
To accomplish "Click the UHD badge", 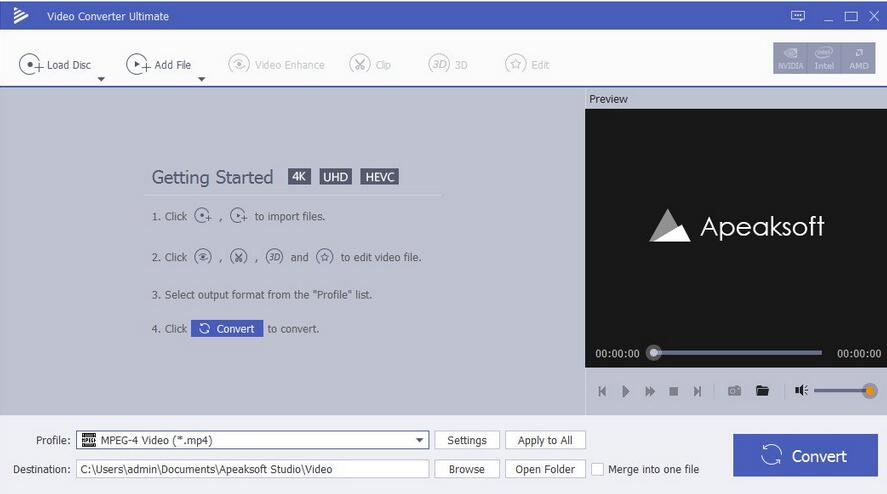I will [335, 177].
